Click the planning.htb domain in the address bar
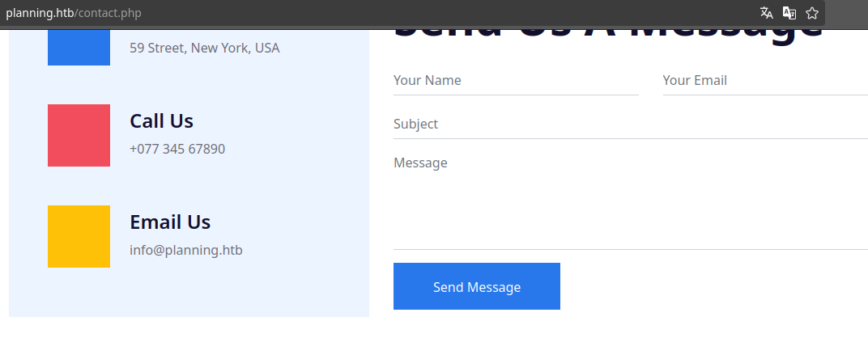 click(x=39, y=14)
